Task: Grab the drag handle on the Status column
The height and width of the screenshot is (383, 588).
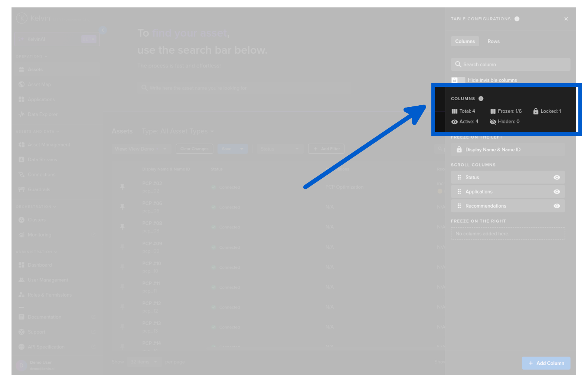Action: coord(459,178)
